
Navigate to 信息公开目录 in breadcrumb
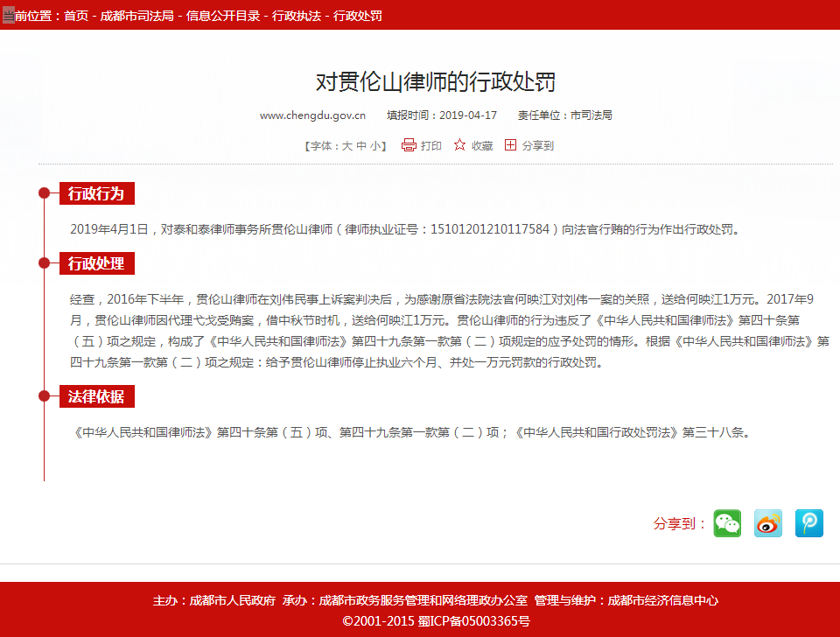[223, 16]
